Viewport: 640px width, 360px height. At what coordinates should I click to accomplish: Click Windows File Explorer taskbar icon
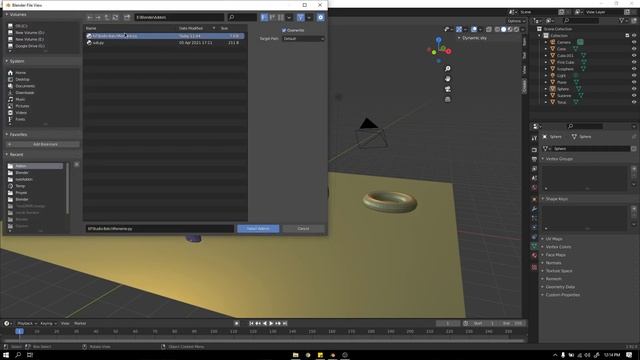click(x=296, y=355)
